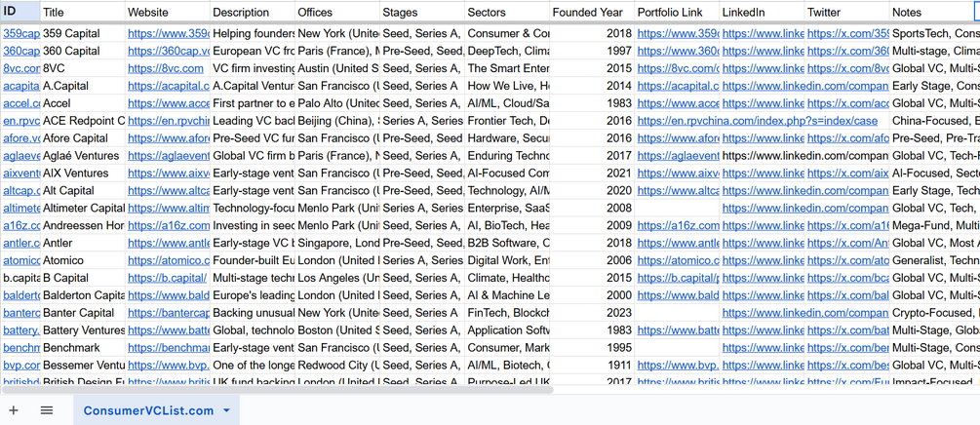This screenshot has height=425, width=980.
Task: Select founded year 2023 cell
Action: [593, 313]
